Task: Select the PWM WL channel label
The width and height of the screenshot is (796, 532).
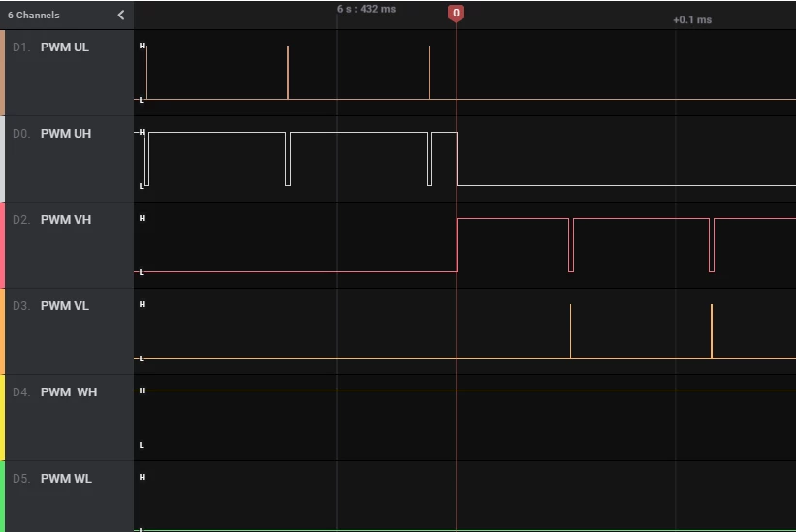Action: (x=66, y=479)
